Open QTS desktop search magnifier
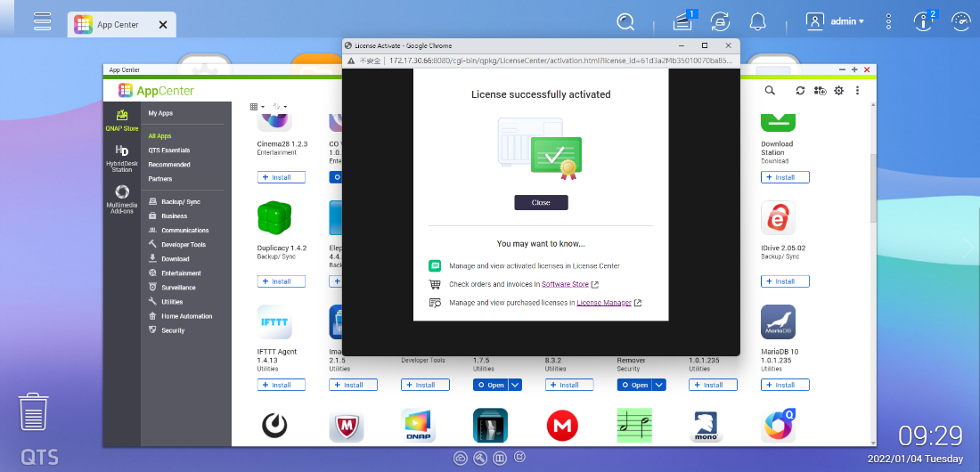This screenshot has height=472, width=980. click(x=625, y=22)
